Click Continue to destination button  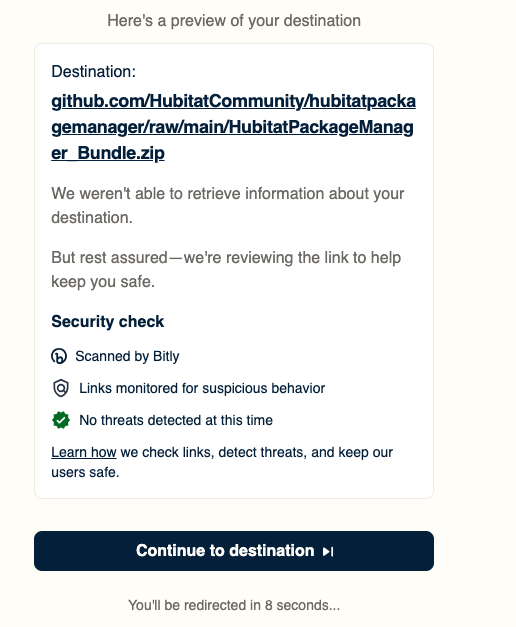click(x=234, y=551)
